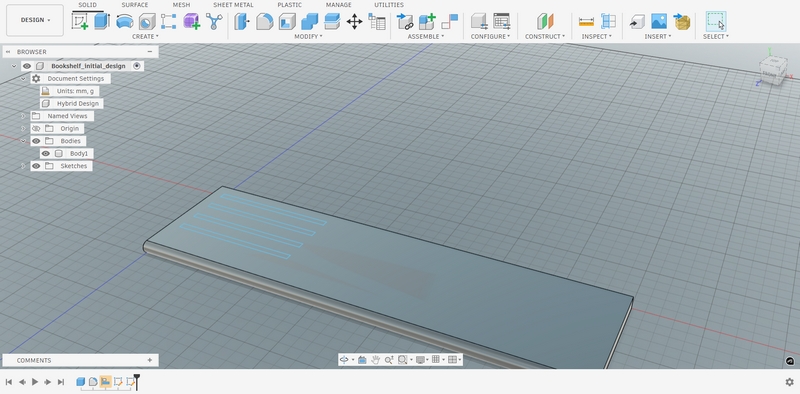Toggle visibility of Bookshelf_initial_design component
This screenshot has width=800, height=394.
27,66
